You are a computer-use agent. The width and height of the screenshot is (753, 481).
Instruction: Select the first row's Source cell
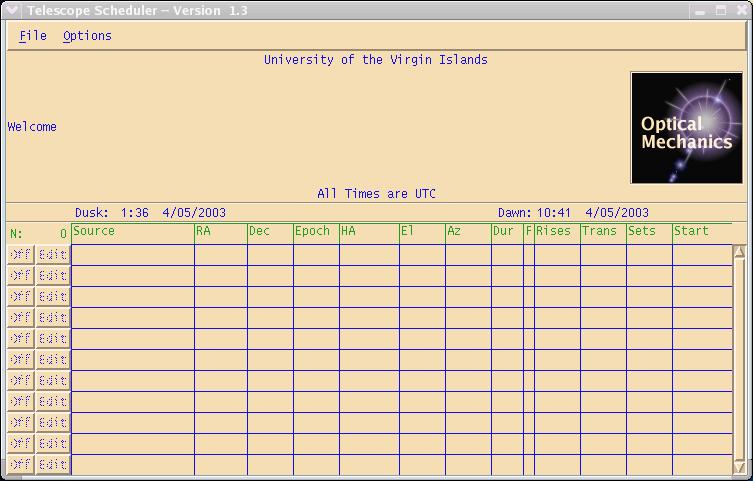(133, 254)
